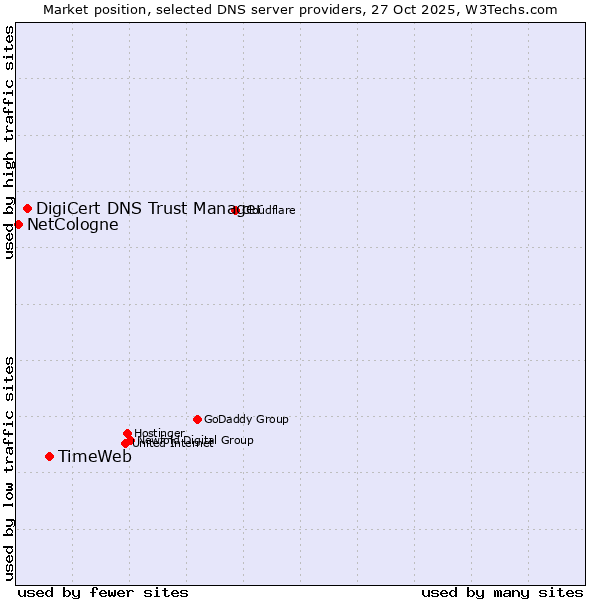Select the DigiCert DNS Trust Manager marker
The image size is (600, 600).
click(28, 208)
